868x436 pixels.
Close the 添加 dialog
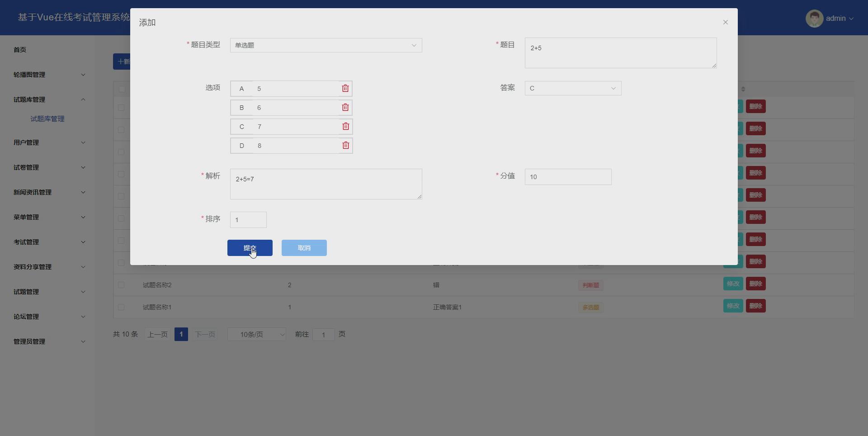click(x=725, y=22)
